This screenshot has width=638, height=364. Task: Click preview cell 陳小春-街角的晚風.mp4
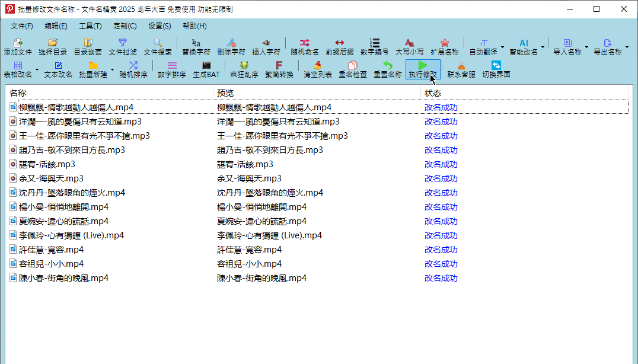(261, 278)
